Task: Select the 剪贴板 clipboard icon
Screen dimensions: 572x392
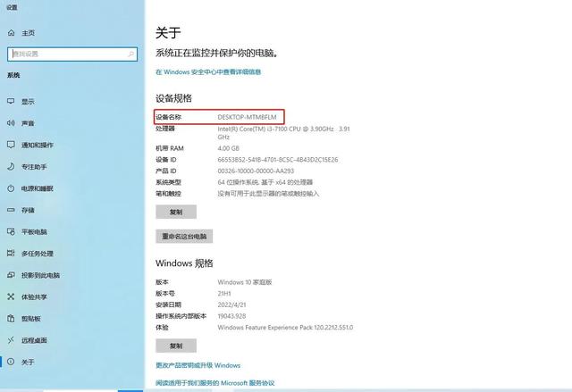Action: (11, 319)
